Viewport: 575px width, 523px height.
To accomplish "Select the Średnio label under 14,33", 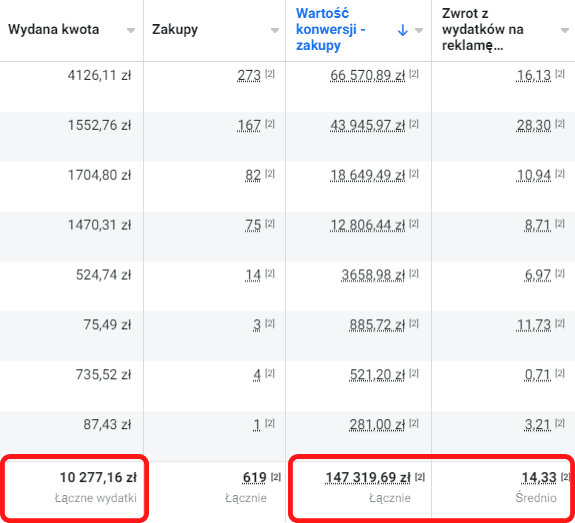I will tap(536, 498).
